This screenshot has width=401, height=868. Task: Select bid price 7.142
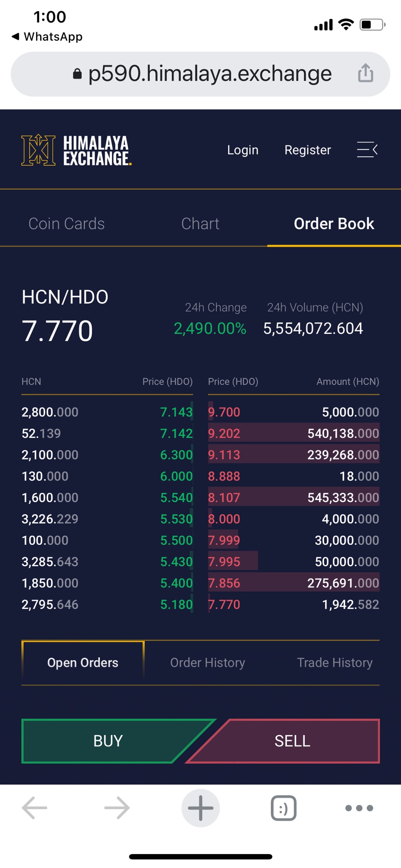[x=176, y=433]
